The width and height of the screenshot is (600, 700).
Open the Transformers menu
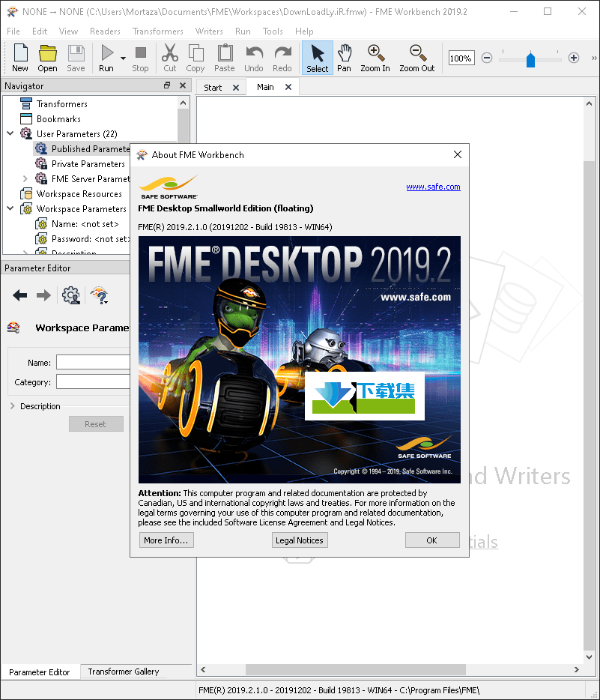[158, 31]
